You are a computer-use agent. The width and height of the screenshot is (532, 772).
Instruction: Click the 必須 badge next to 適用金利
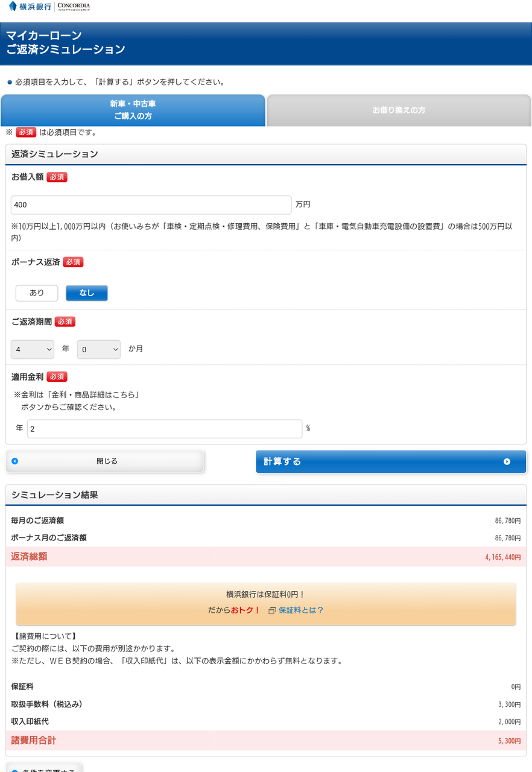pos(57,377)
